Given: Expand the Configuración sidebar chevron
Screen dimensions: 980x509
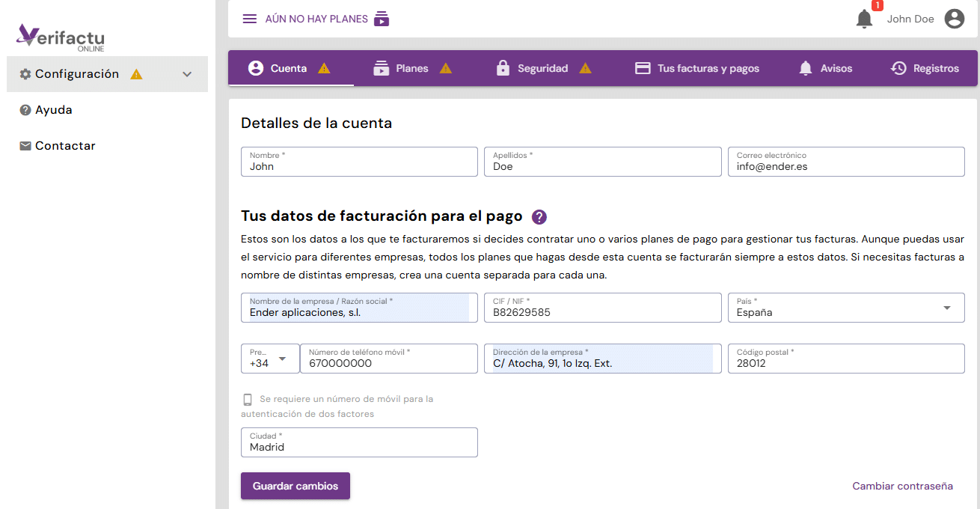Looking at the screenshot, I should [x=187, y=74].
